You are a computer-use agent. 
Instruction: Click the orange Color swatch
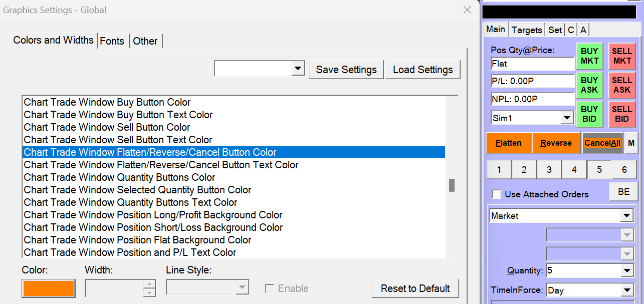pos(49,288)
